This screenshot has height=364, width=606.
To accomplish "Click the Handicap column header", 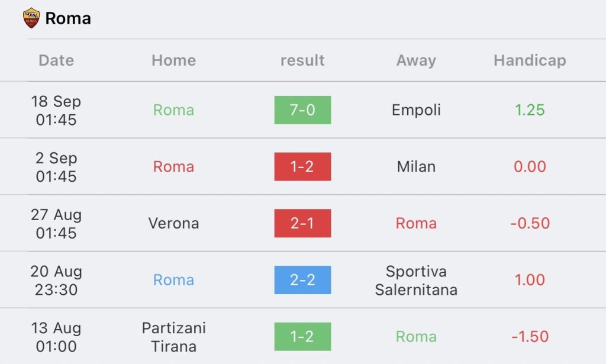I will click(530, 60).
